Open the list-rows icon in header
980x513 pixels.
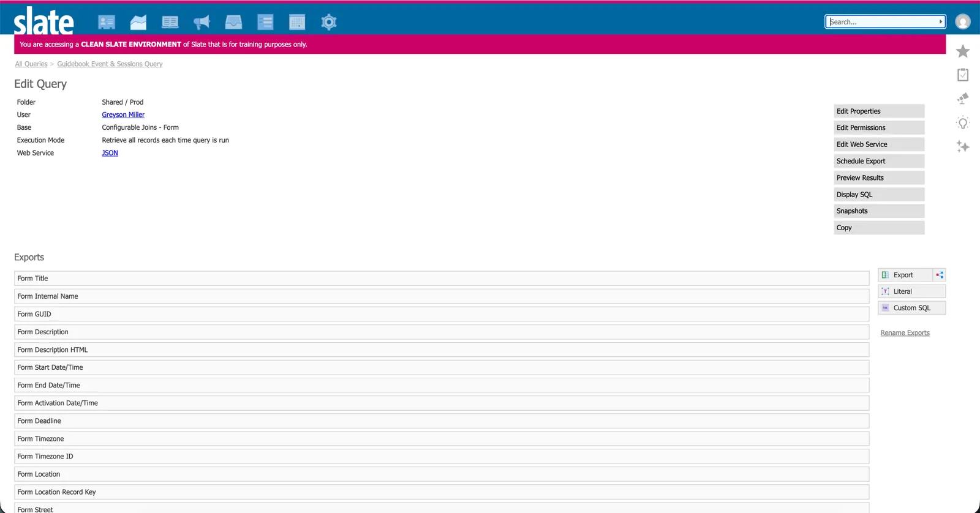[x=265, y=23]
